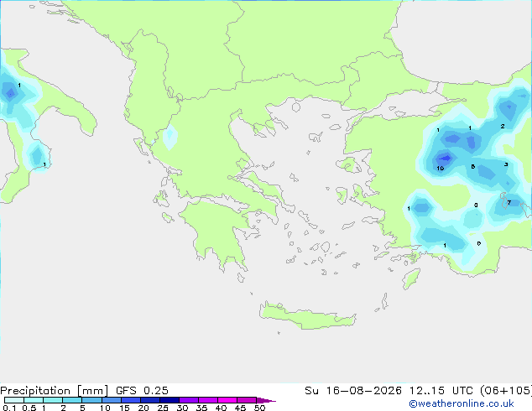Click the island of Rhodes on the map
Image resolution: width=532 pixels, height=411 pixels.
(x=410, y=278)
